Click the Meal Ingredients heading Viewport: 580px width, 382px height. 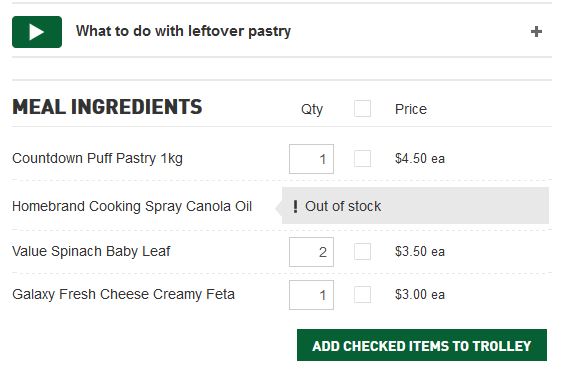click(x=107, y=107)
